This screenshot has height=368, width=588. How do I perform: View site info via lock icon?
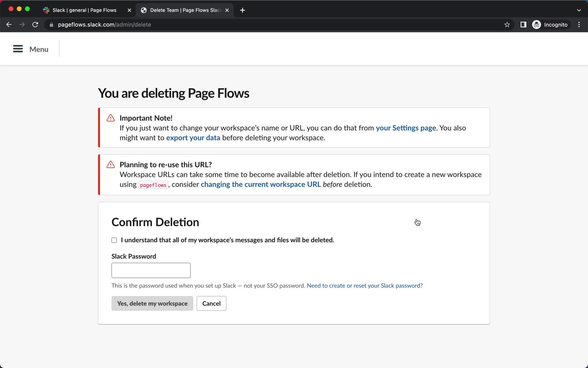pyautogui.click(x=51, y=25)
